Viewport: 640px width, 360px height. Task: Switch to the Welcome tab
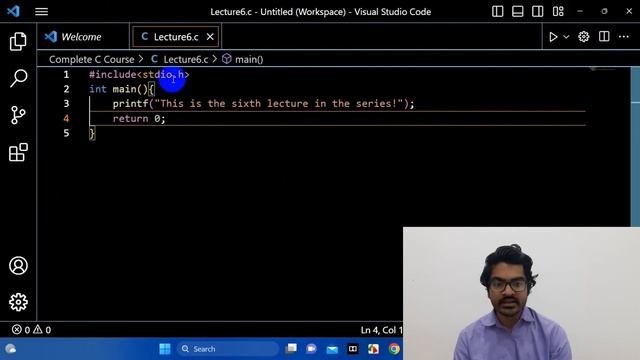tap(83, 37)
